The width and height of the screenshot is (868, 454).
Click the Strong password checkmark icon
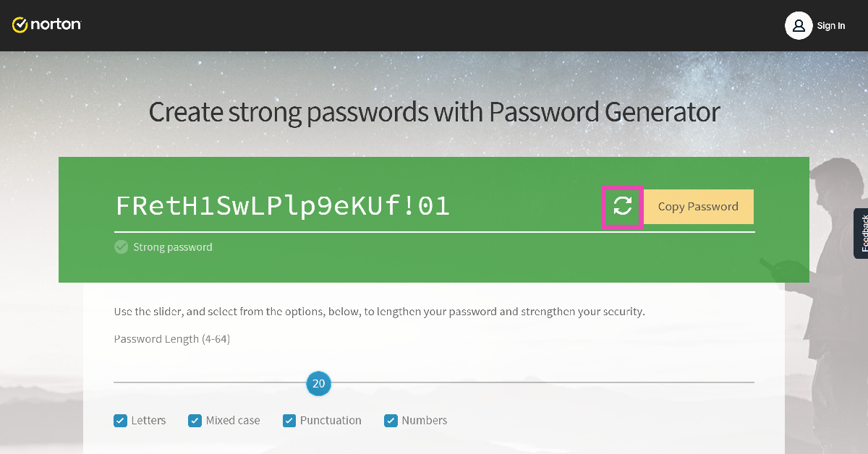(122, 247)
